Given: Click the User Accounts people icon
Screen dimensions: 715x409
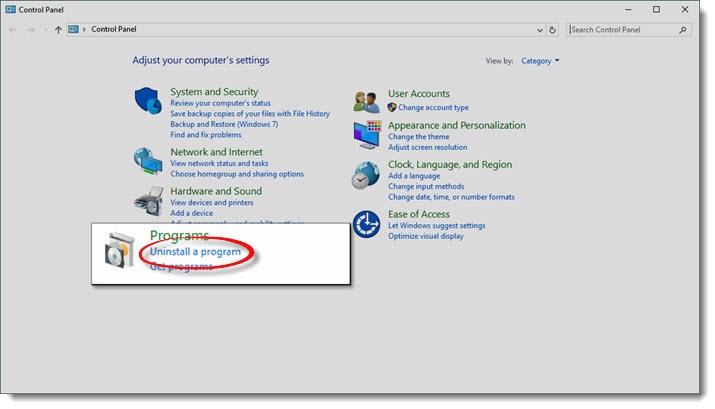Looking at the screenshot, I should (366, 102).
